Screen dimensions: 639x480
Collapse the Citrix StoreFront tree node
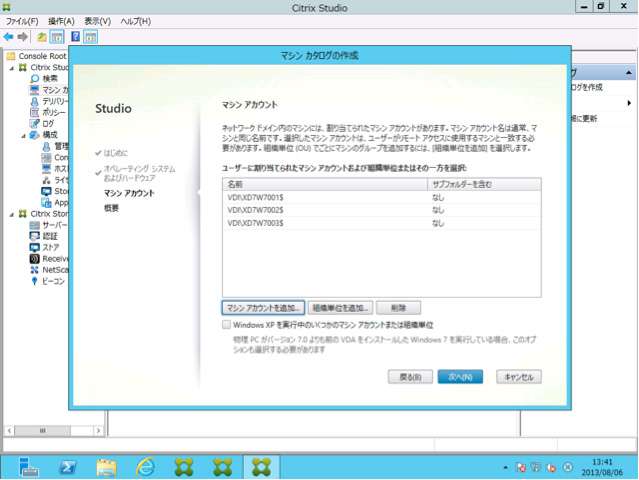tap(12, 214)
